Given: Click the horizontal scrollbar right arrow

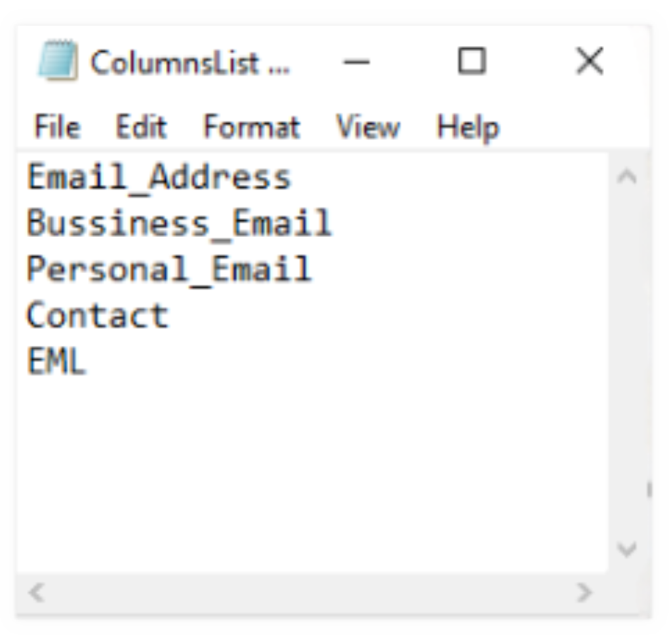Looking at the screenshot, I should [584, 593].
